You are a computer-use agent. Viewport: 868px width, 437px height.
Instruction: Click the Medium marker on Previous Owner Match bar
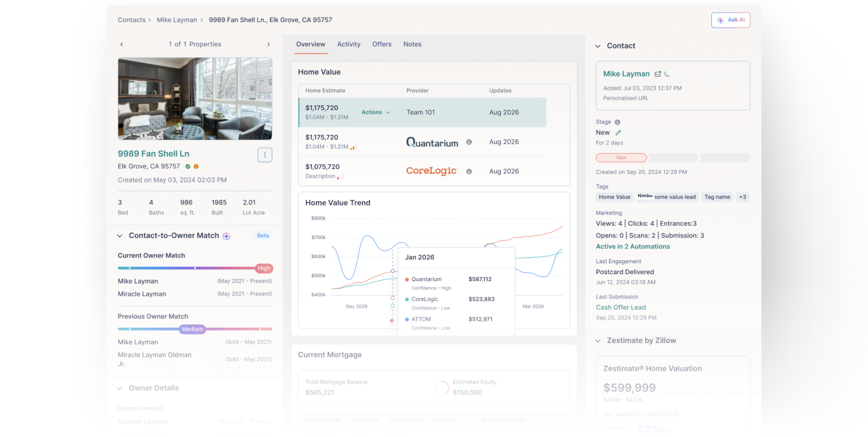pos(192,329)
